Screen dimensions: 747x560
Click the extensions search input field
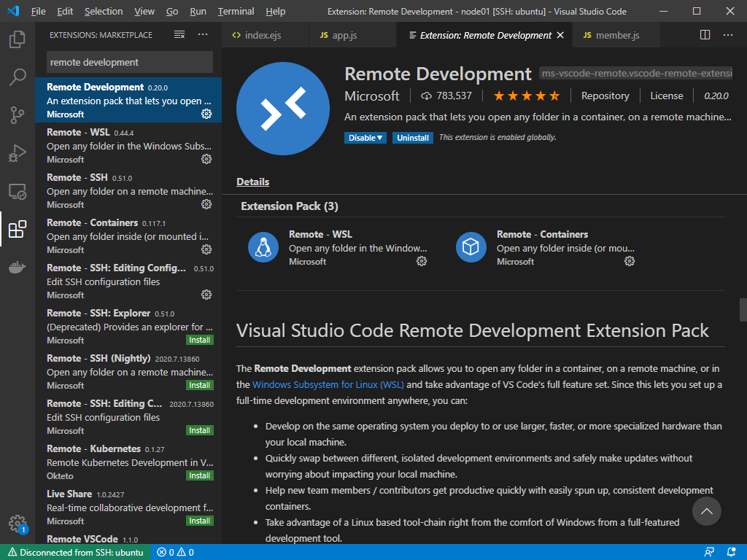(130, 63)
